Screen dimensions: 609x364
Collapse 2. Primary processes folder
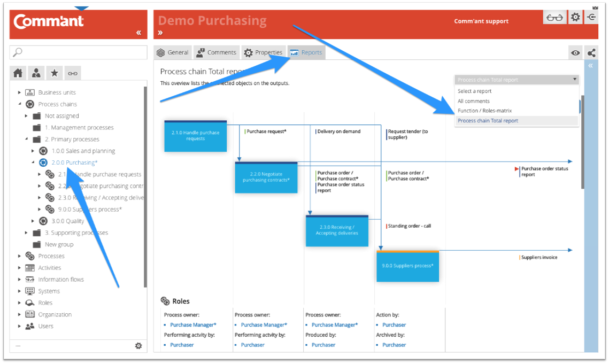tap(26, 139)
